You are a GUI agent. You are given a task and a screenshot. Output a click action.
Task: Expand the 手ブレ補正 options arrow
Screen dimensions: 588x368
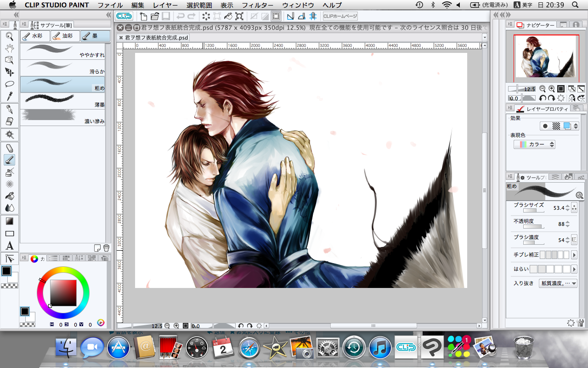point(574,255)
